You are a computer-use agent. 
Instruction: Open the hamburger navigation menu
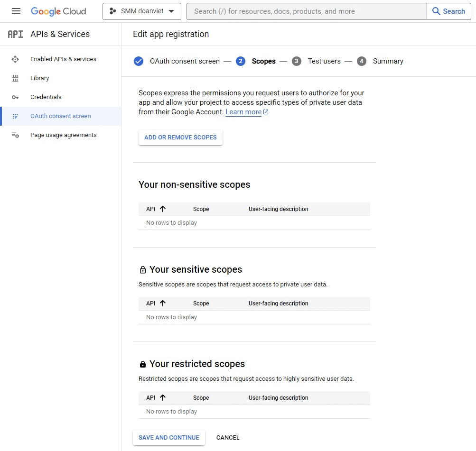[x=16, y=11]
